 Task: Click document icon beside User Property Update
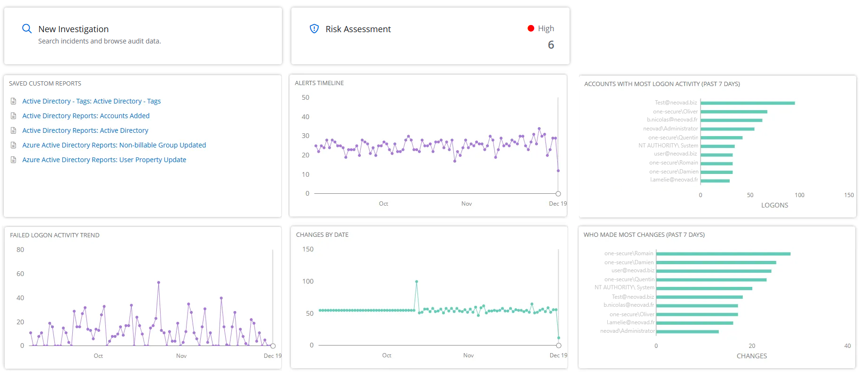click(14, 160)
